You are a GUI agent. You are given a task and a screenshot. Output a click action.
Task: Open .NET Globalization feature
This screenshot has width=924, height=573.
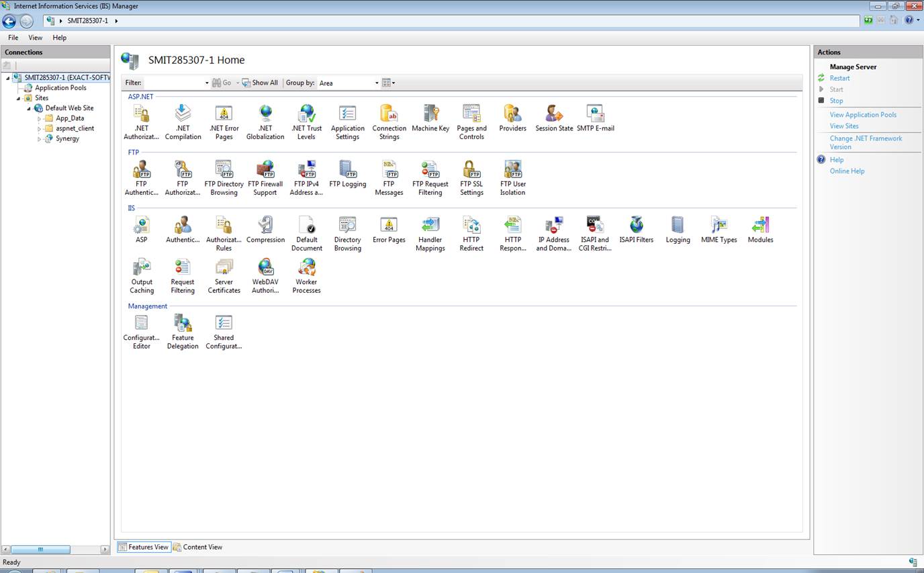(265, 122)
